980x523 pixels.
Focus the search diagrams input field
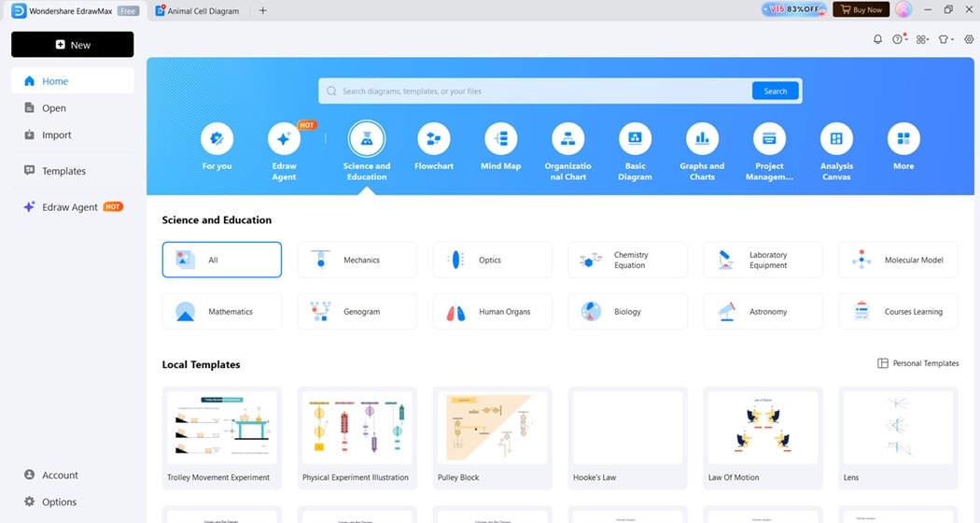538,92
